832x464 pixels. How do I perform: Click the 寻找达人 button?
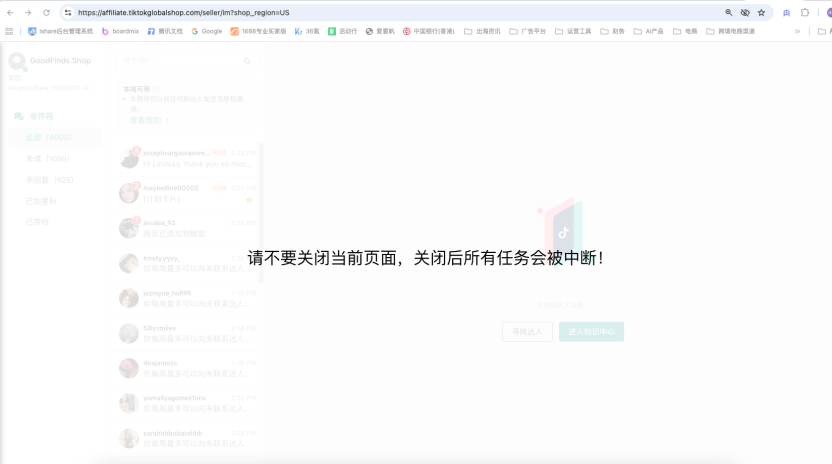(x=527, y=332)
